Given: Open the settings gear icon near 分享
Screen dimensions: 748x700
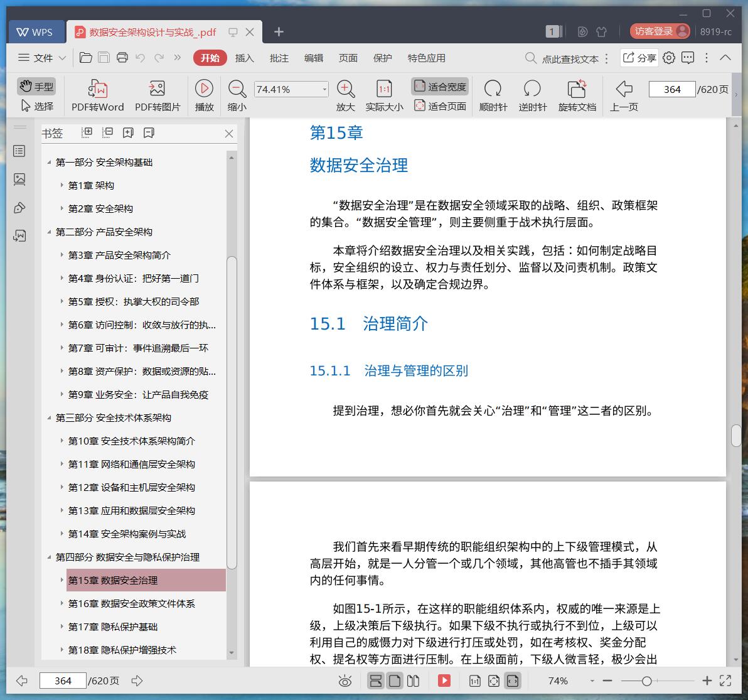Looking at the screenshot, I should (670, 58).
